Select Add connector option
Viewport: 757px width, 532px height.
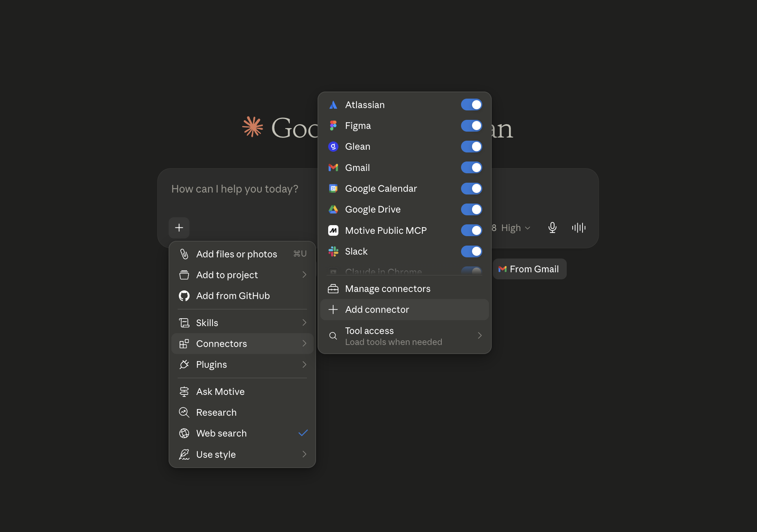point(405,310)
